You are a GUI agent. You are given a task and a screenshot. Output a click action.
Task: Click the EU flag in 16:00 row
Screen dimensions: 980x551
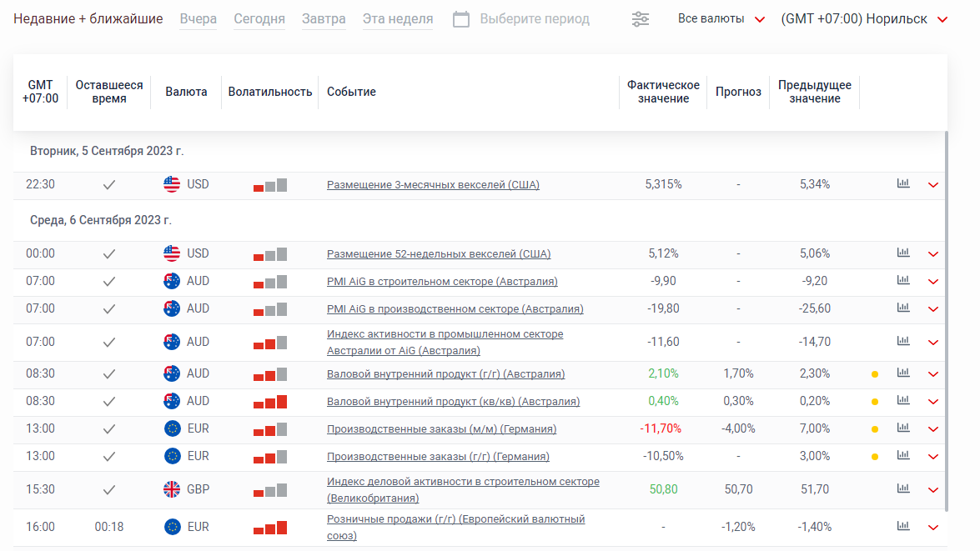click(x=172, y=527)
